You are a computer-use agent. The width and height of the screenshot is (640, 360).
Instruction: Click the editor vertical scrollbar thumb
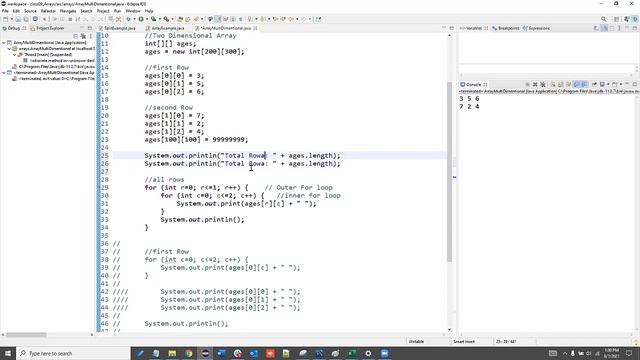[449, 171]
